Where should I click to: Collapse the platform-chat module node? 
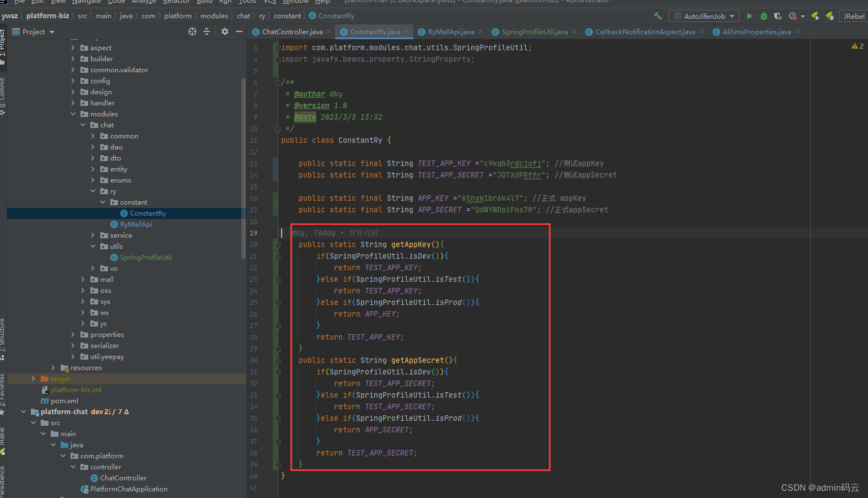[24, 412]
